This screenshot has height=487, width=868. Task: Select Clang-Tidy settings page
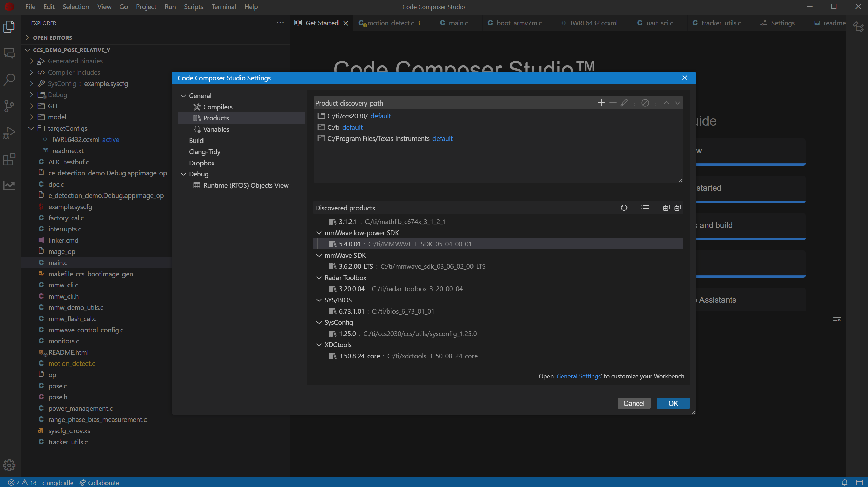tap(242, 152)
